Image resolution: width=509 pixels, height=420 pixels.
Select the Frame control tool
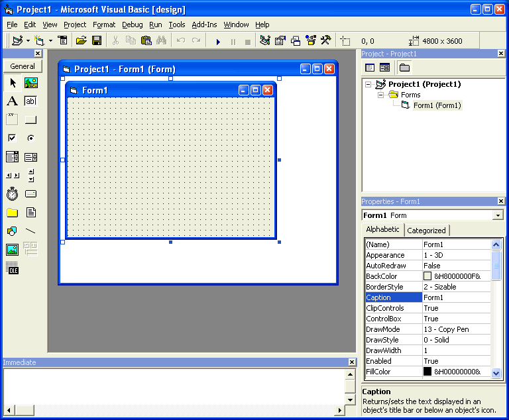point(13,120)
